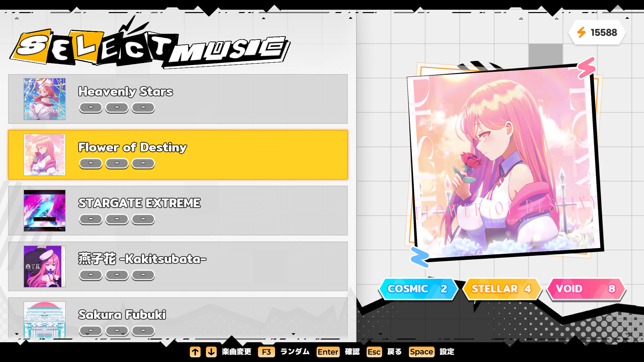644x362 pixels.
Task: Choose the Sakura Fubuki song
Action: coord(178,318)
